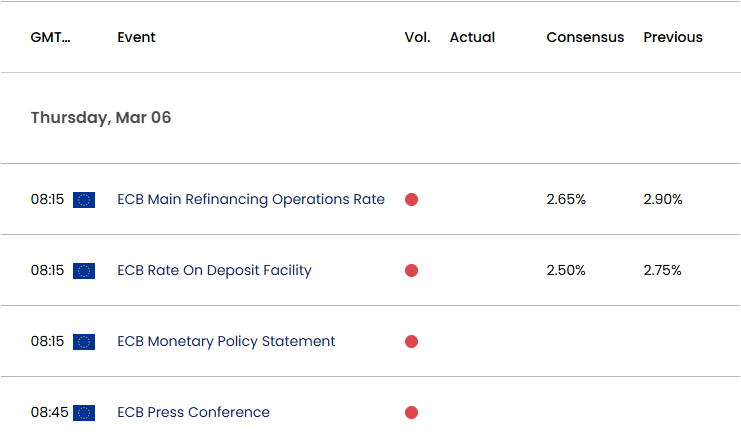Click the Consensus column header
The image size is (741, 444).
point(585,37)
